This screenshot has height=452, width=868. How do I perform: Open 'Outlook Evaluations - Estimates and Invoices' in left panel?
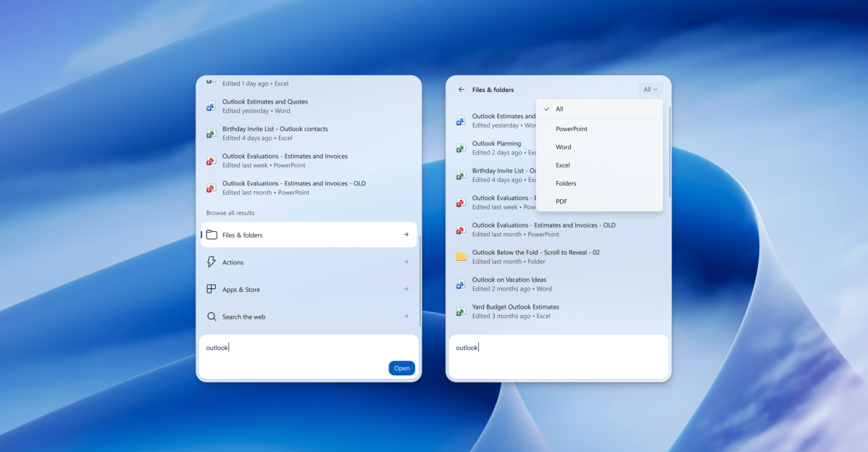309,160
